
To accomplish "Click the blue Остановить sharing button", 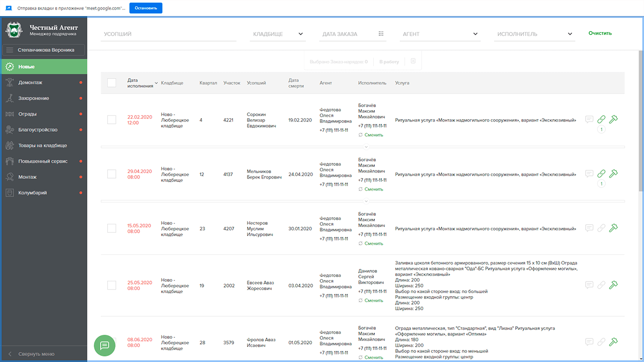I will (x=146, y=8).
